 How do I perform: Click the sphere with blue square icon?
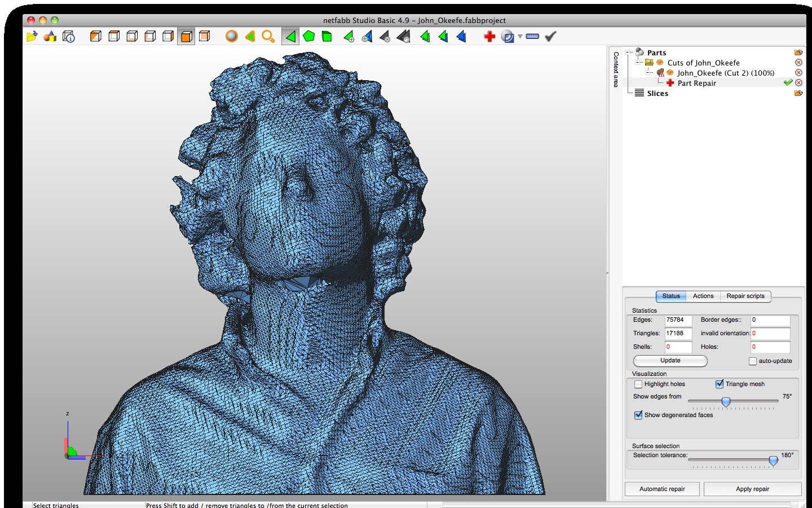point(507,37)
